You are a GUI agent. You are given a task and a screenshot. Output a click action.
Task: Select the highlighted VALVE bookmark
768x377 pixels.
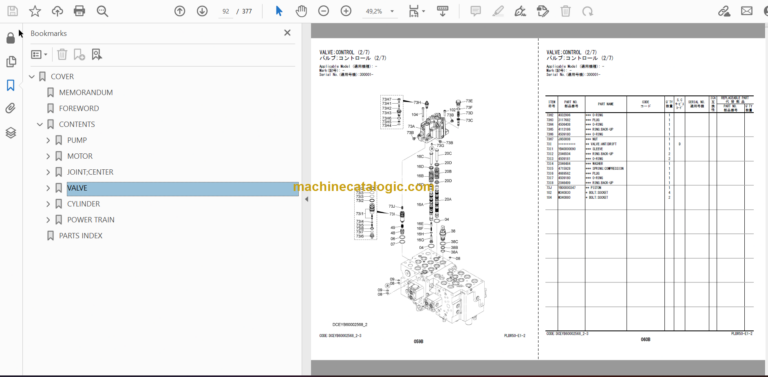(x=183, y=188)
